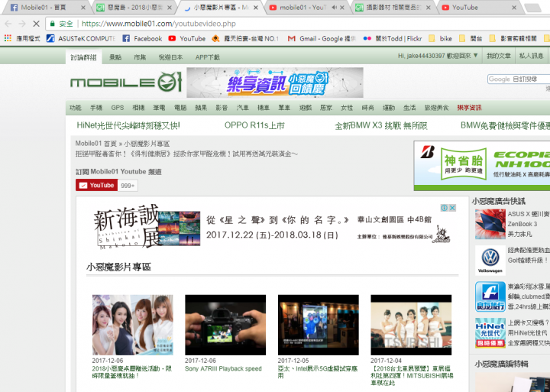Open bike bookmark folder
This screenshot has width=550, height=392.
click(441, 39)
